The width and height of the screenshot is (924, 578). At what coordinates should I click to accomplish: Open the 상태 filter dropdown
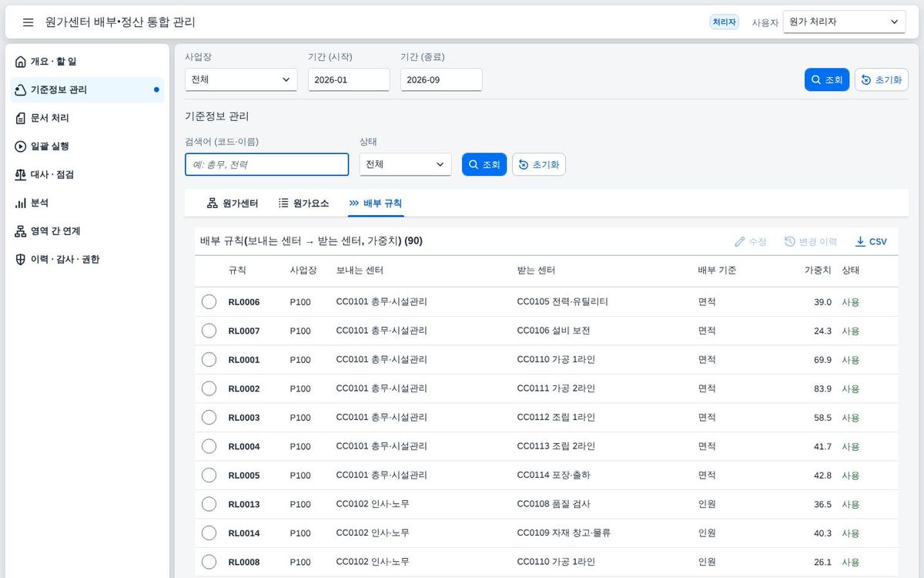click(x=405, y=164)
